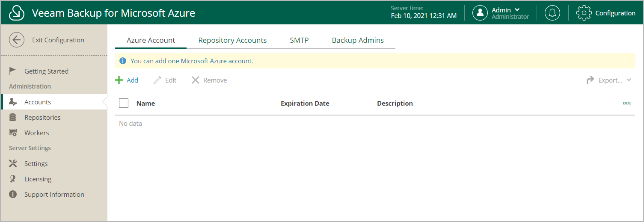Click the Export... button label
Image resolution: width=644 pixels, height=222 pixels.
(x=610, y=80)
